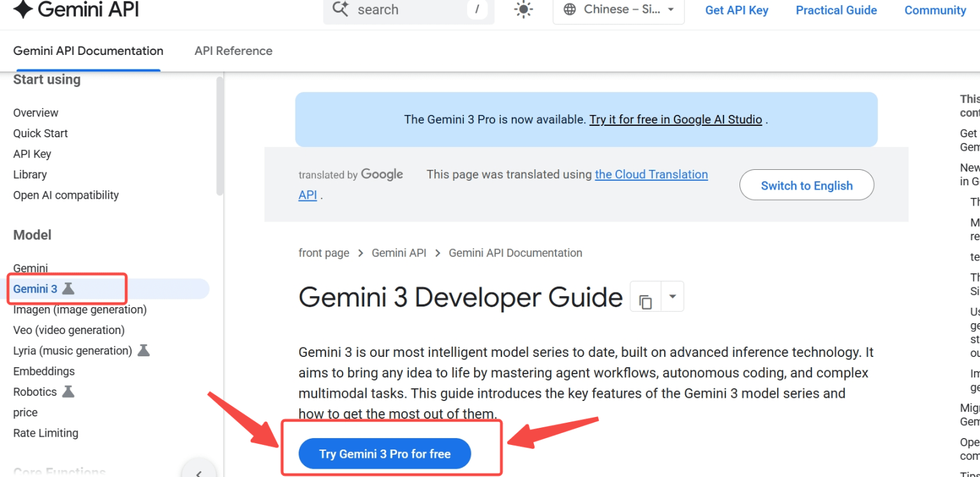The width and height of the screenshot is (980, 477).
Task: Click the Gemini API star logo
Action: pos(22,9)
